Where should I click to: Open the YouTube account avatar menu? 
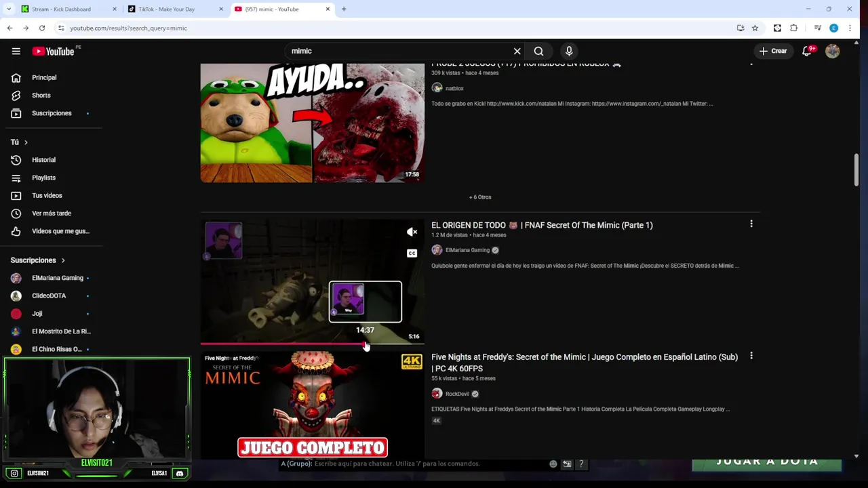click(833, 51)
